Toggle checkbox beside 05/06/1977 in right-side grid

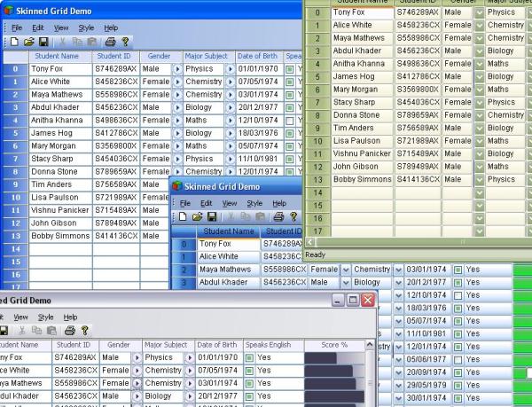[458, 359]
